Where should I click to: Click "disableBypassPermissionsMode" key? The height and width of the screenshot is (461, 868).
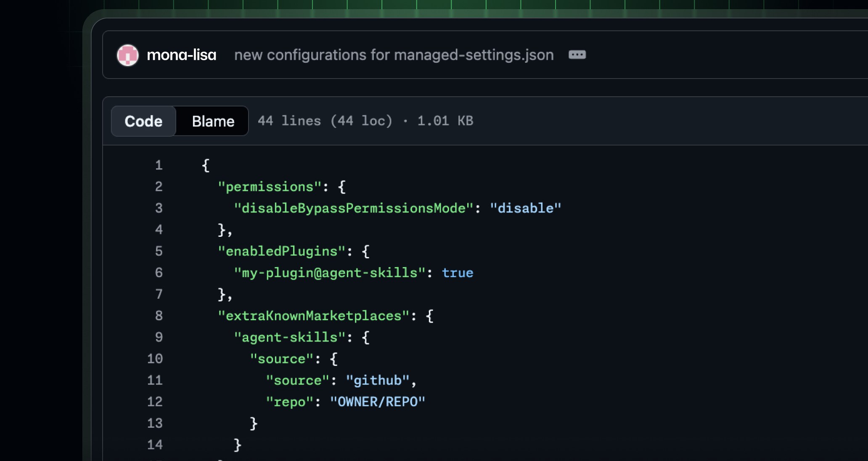(354, 208)
